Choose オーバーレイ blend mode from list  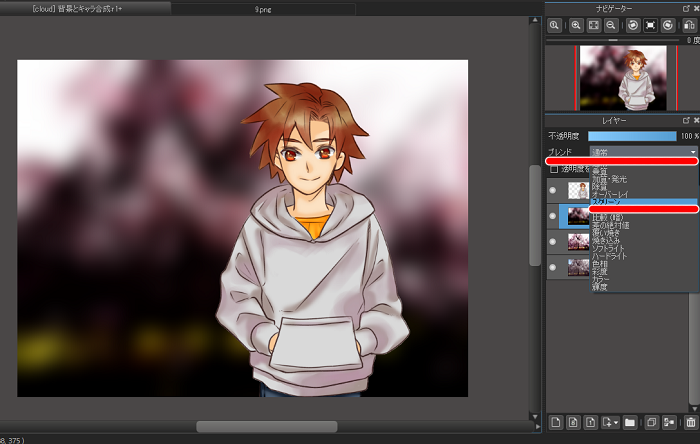(612, 195)
